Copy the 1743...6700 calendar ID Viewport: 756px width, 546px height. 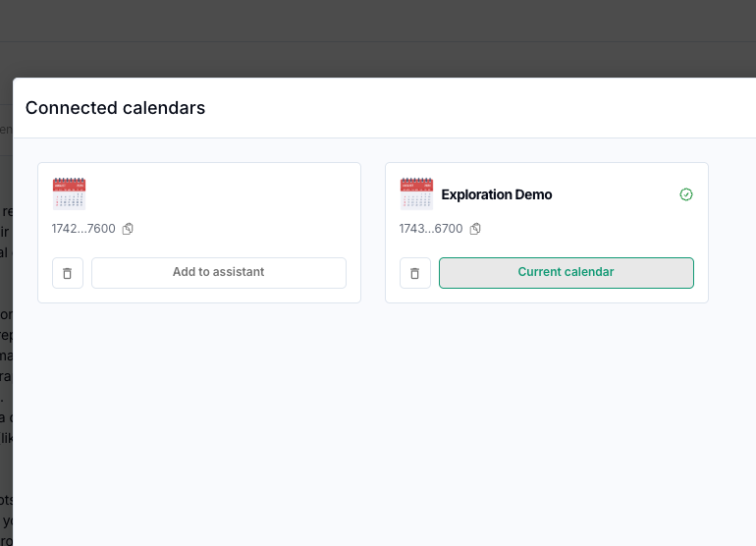475,229
